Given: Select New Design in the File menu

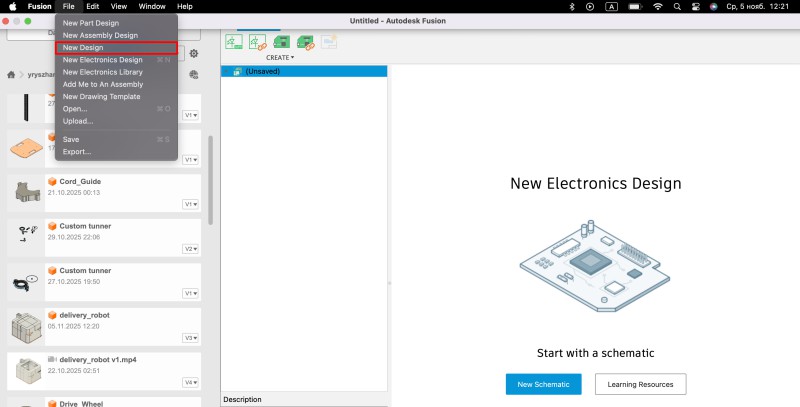Looking at the screenshot, I should click(x=116, y=47).
